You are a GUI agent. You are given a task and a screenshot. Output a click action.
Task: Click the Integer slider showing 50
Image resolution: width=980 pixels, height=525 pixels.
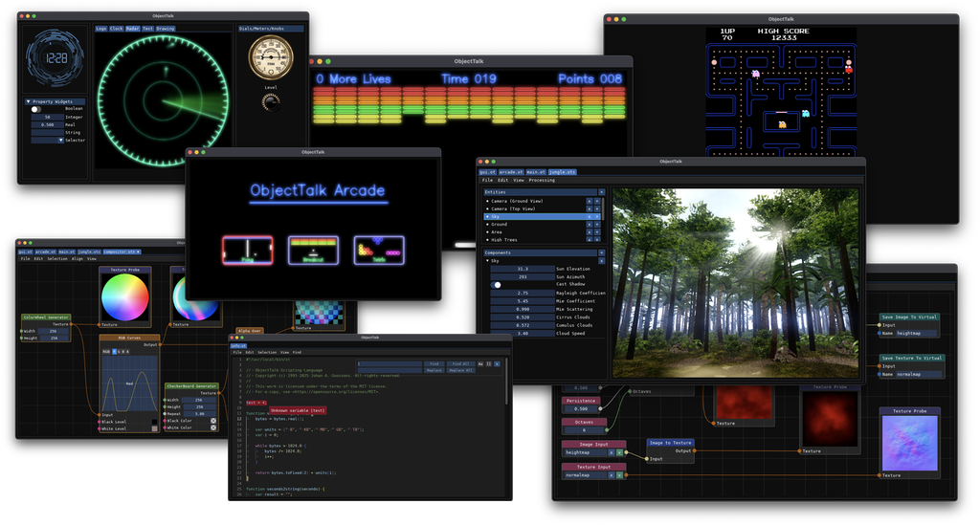(48, 117)
